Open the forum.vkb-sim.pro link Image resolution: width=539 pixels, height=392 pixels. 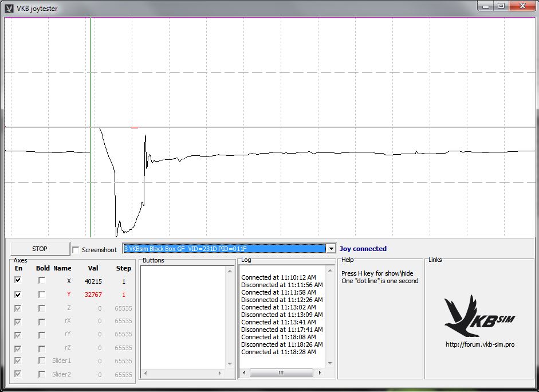pos(480,344)
